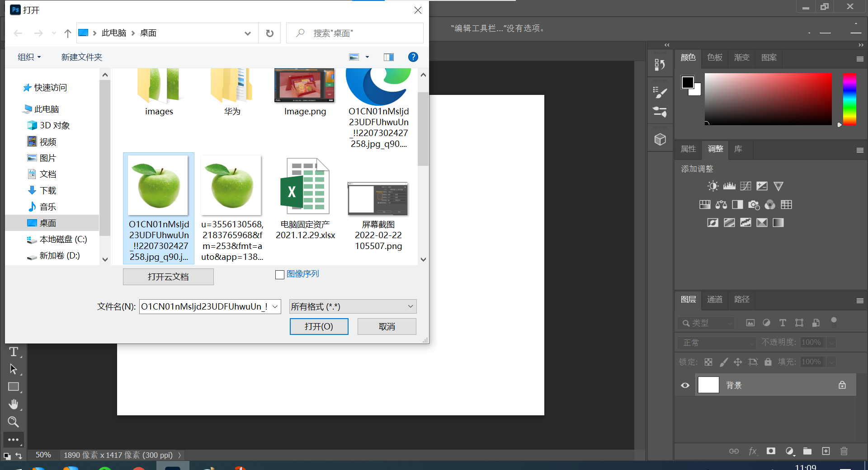Open the 正常 blend mode dropdown
This screenshot has width=868, height=470.
coord(717,343)
